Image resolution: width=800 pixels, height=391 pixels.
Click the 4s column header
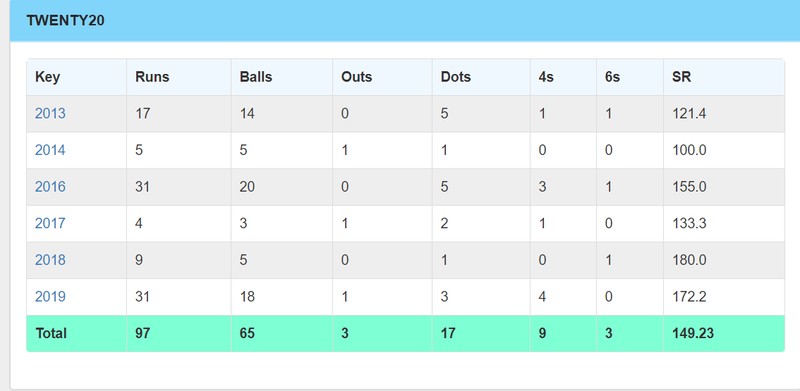[x=546, y=77]
